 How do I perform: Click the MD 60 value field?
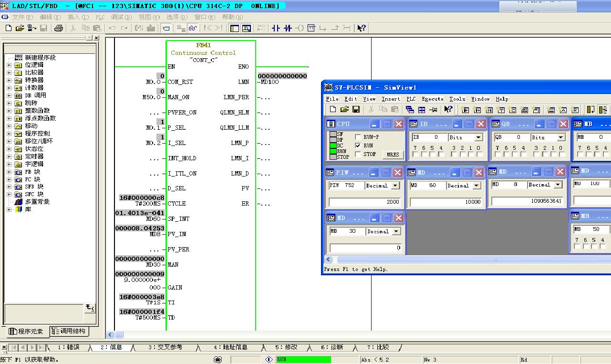tap(446, 202)
